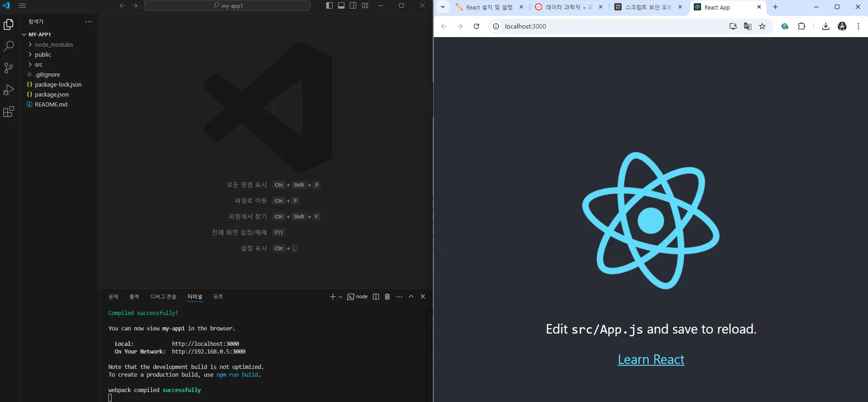Viewport: 868px width, 402px height.
Task: View site information icon in address bar
Action: click(x=496, y=26)
